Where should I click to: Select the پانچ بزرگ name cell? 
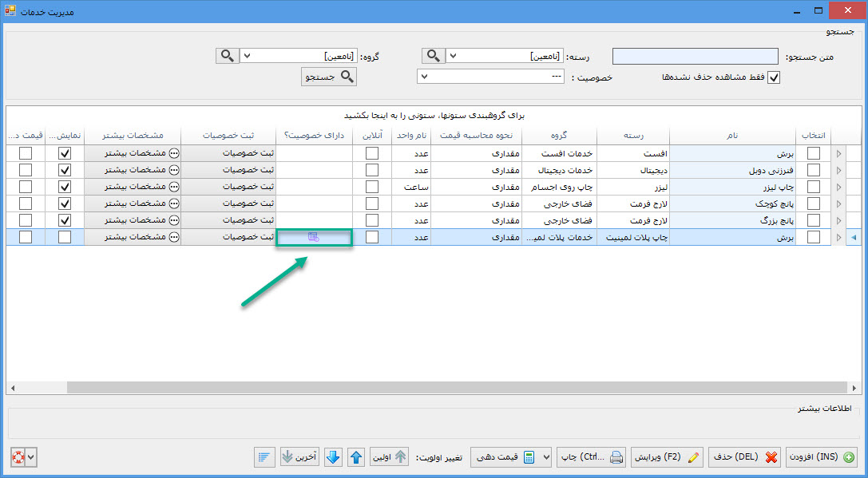pyautogui.click(x=732, y=220)
